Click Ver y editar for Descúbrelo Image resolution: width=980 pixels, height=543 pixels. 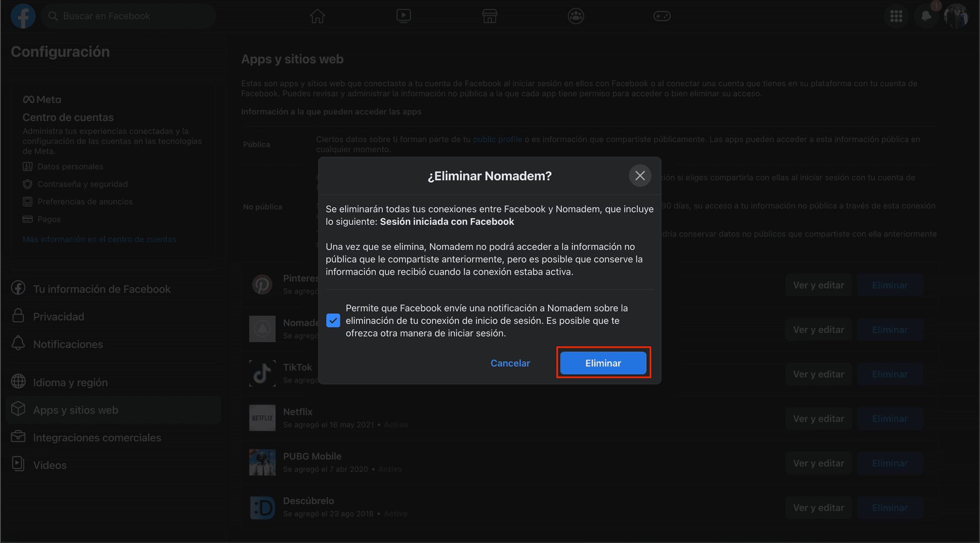[x=818, y=507]
